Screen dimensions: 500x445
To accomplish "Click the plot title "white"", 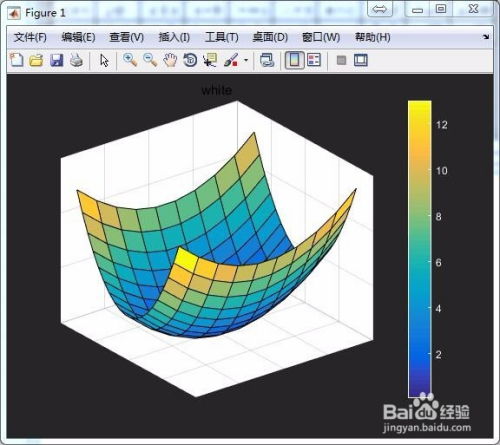I will [x=217, y=90].
